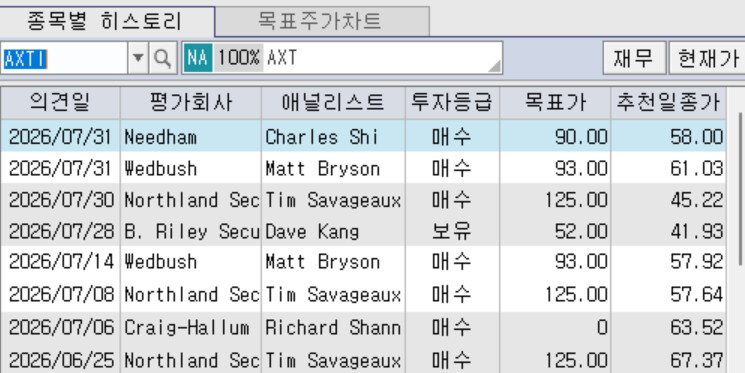Click analyst name Richard Shann
745x373 pixels.
[333, 327]
